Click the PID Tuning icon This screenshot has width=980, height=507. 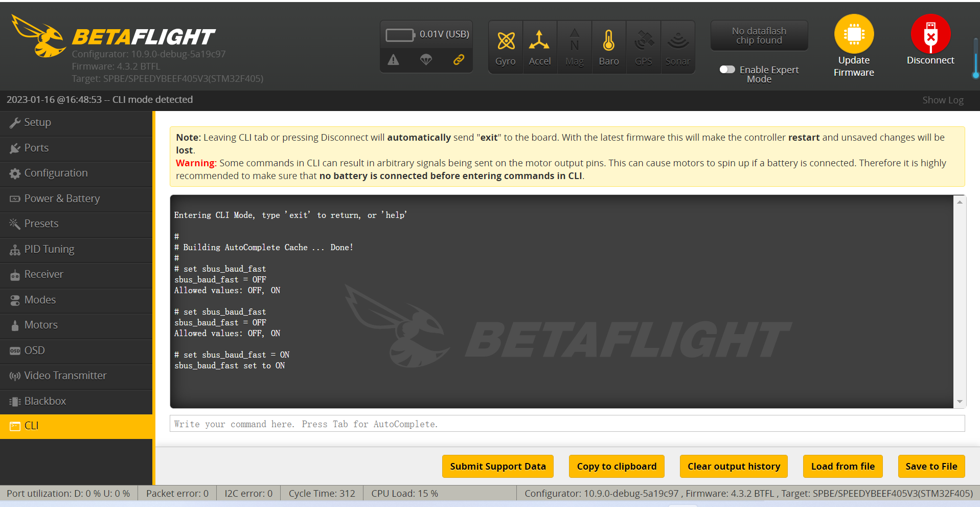tap(15, 250)
